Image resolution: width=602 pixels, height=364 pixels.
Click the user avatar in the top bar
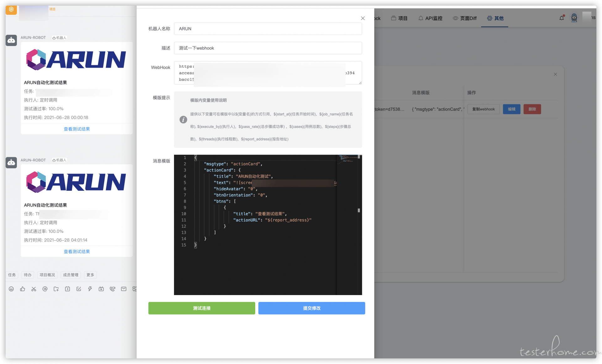574,18
